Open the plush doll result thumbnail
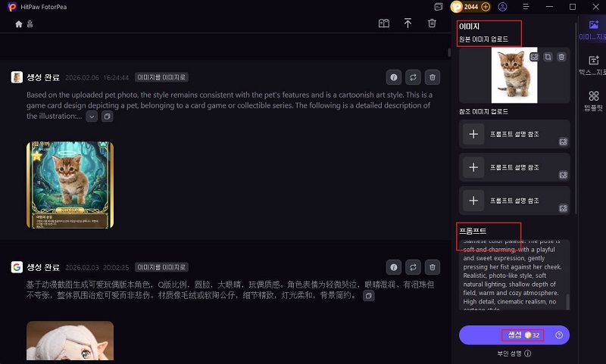 (x=70, y=341)
